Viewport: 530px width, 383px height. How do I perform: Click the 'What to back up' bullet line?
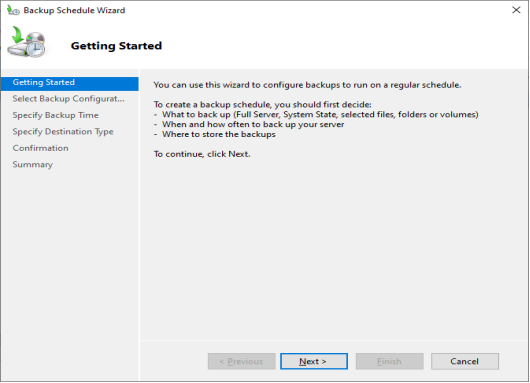coord(316,115)
